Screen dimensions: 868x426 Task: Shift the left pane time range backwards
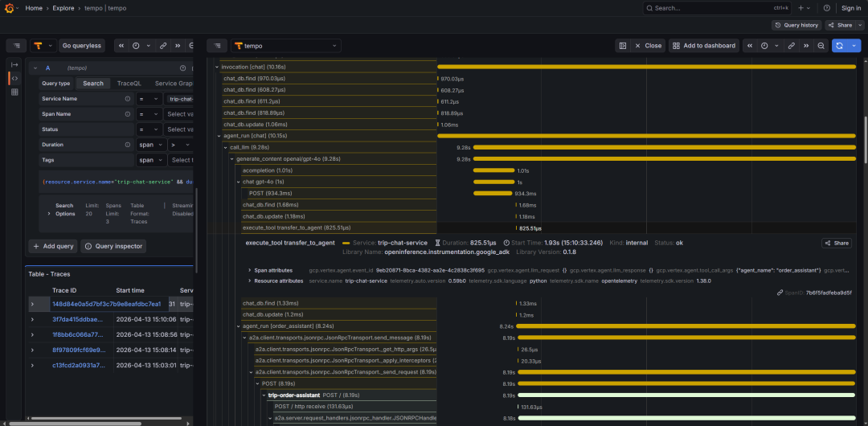(121, 46)
